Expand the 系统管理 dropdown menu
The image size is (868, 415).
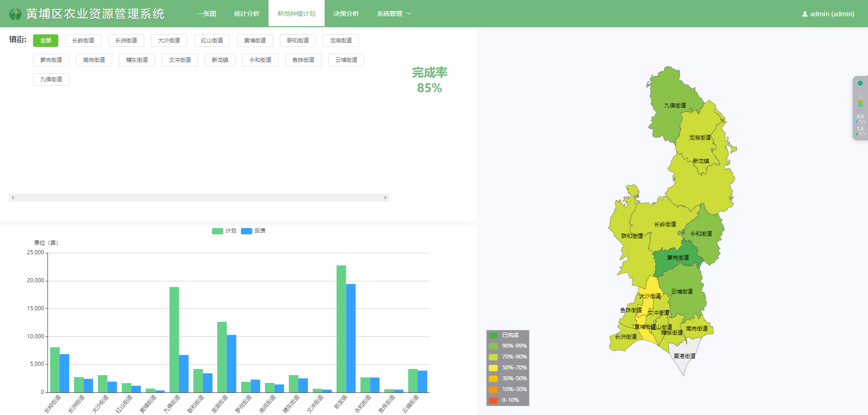point(393,14)
